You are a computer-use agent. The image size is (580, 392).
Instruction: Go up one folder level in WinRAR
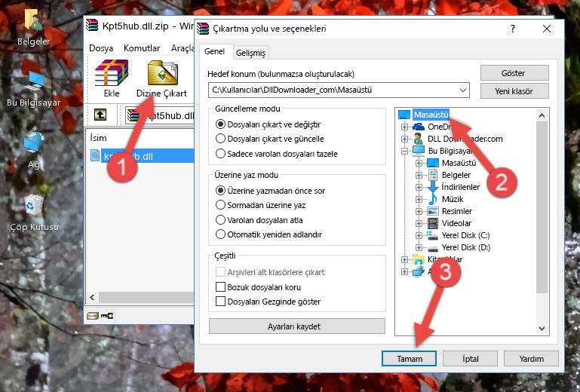(x=100, y=115)
